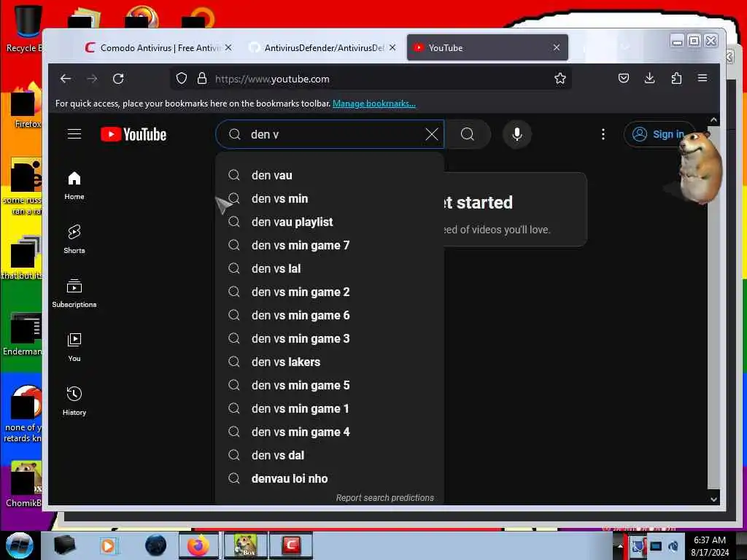Click the Sign in button

[x=659, y=134]
